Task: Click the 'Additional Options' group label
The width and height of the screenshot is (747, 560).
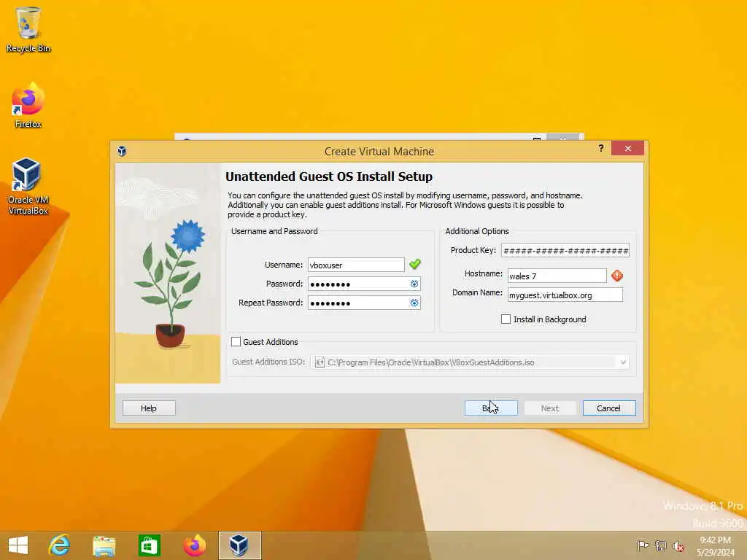Action: (x=477, y=231)
